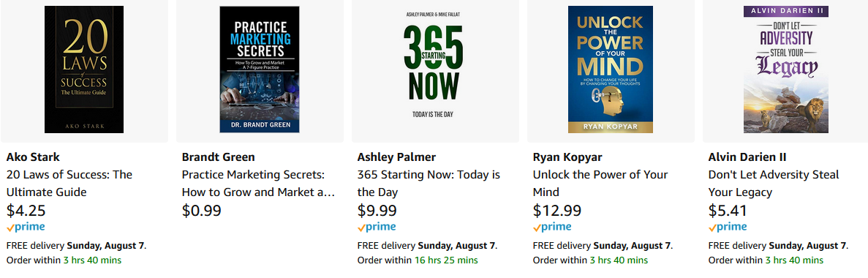The image size is (868, 278).
Task: Open the Unlock the Power of Your Mind cover
Action: [611, 69]
